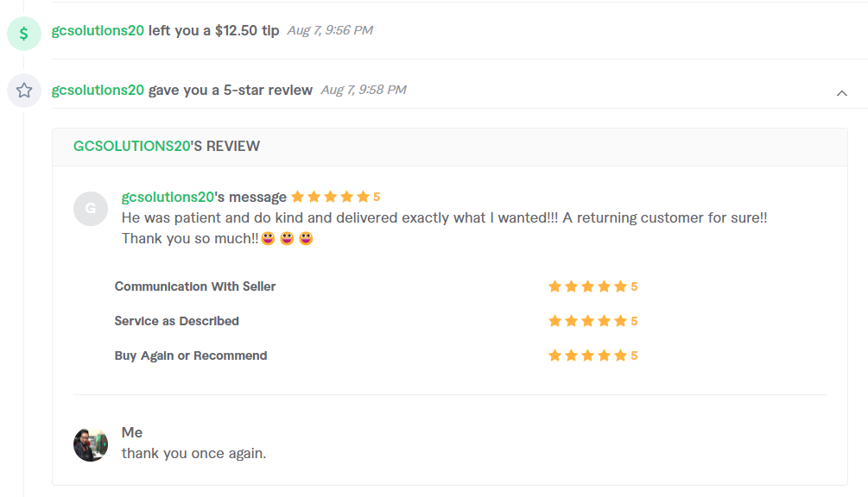
Task: Click the message's overall star rating
Action: [x=335, y=197]
